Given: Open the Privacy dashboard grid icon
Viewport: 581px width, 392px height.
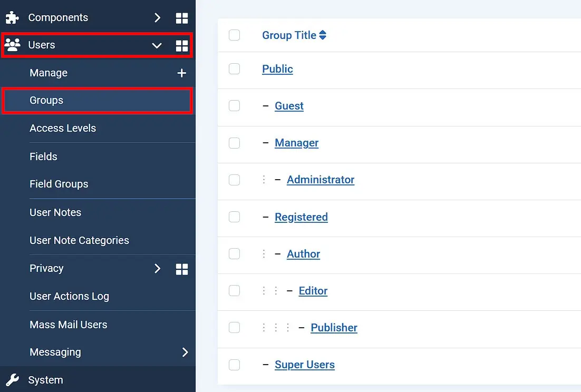Looking at the screenshot, I should click(182, 269).
